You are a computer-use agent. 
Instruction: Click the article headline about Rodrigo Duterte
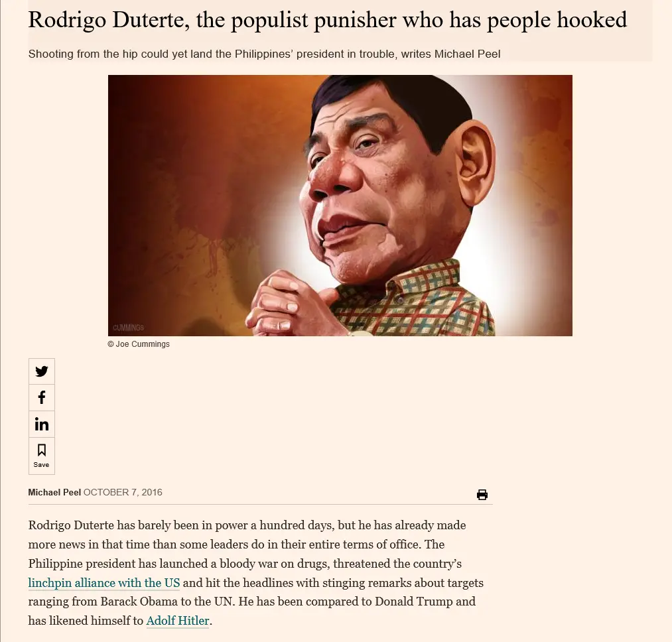point(328,20)
